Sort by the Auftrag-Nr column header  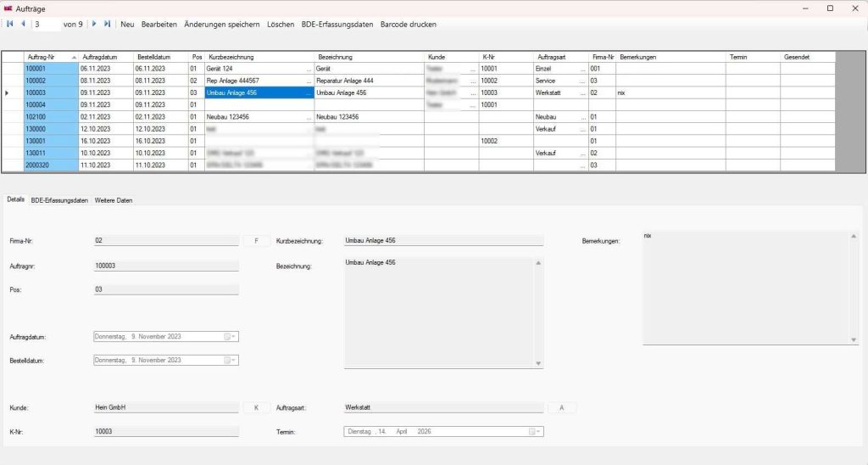click(x=51, y=57)
